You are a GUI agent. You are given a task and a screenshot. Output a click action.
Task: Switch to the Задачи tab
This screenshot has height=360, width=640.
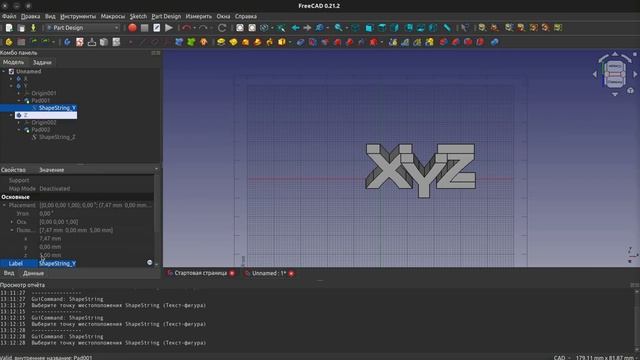point(42,62)
